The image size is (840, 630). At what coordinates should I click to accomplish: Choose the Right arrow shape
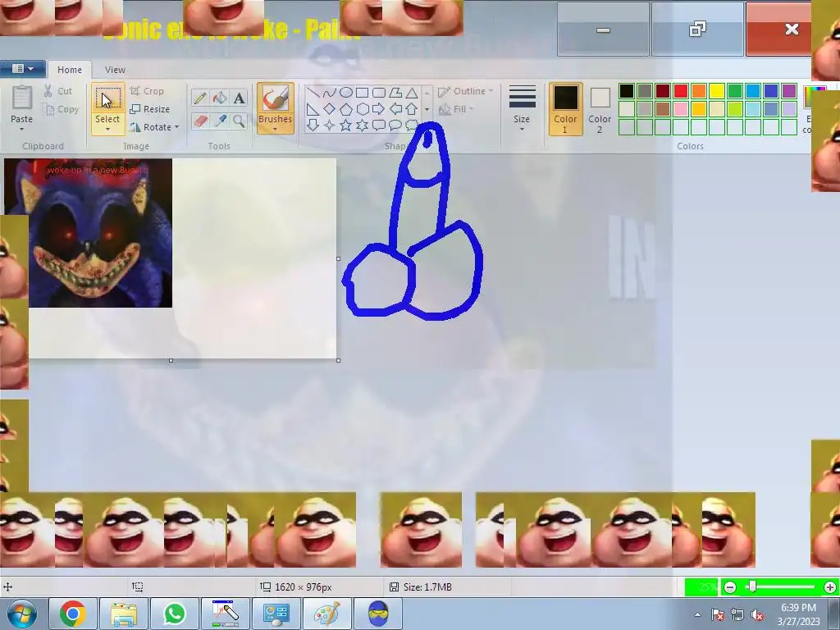pos(379,109)
